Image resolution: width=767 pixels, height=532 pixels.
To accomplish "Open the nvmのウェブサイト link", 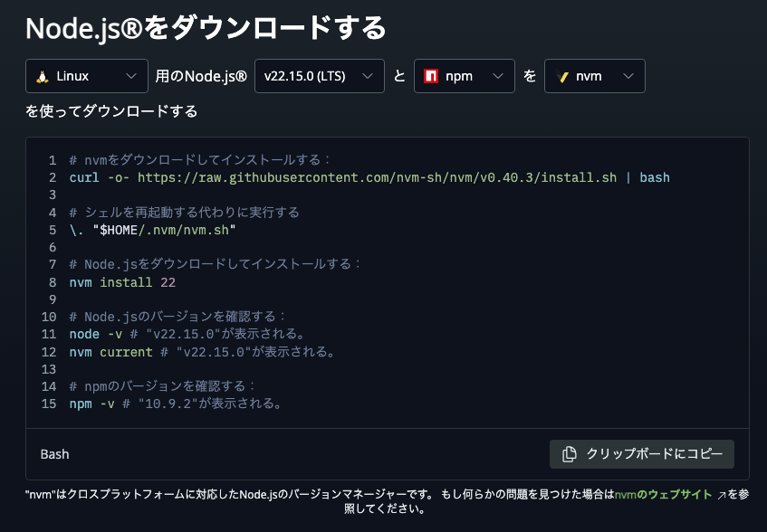I will (663, 494).
